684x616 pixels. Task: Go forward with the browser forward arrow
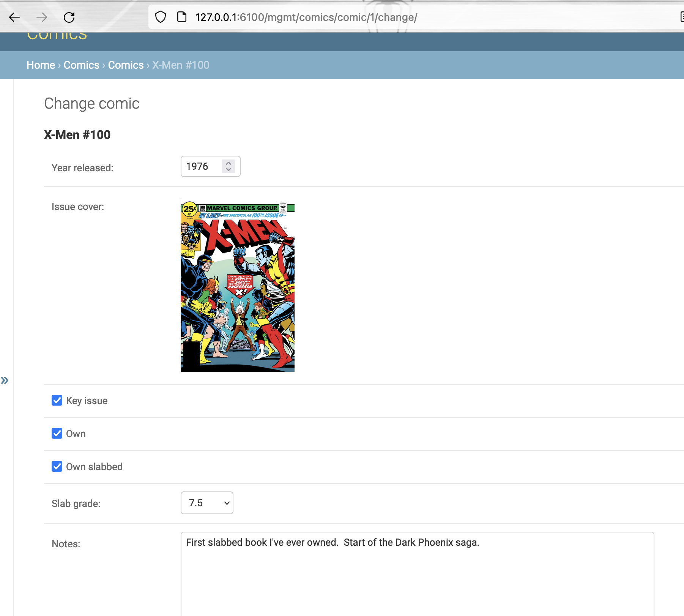42,17
